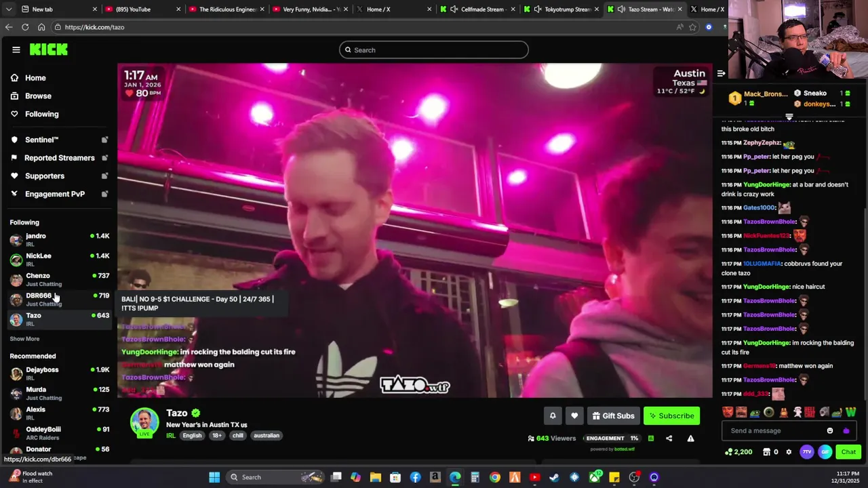Click the browser home button
The image size is (868, 488).
pos(41,27)
